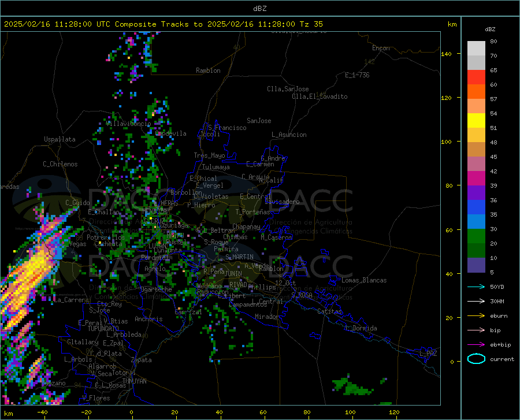This screenshot has width=520, height=420.
Task: Click the 'Mirador' place label
Action: pyautogui.click(x=267, y=317)
